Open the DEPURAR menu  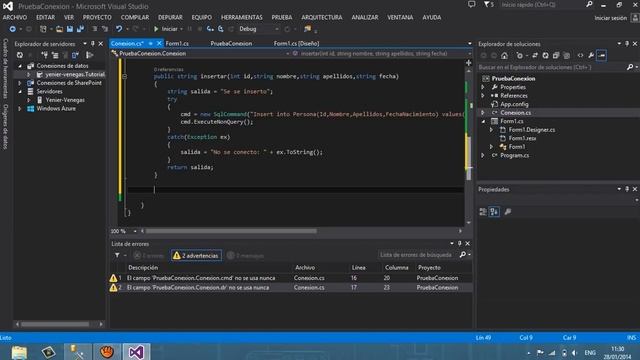point(170,18)
